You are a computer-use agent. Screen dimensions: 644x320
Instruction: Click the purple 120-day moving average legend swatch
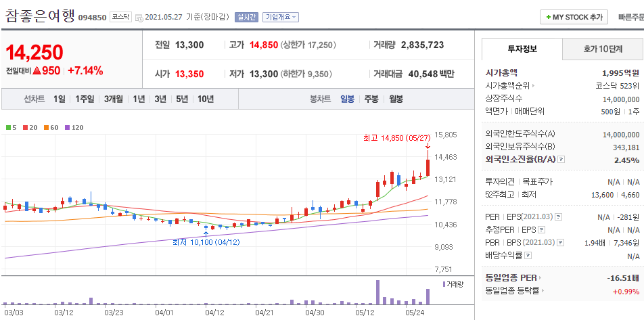click(67, 127)
